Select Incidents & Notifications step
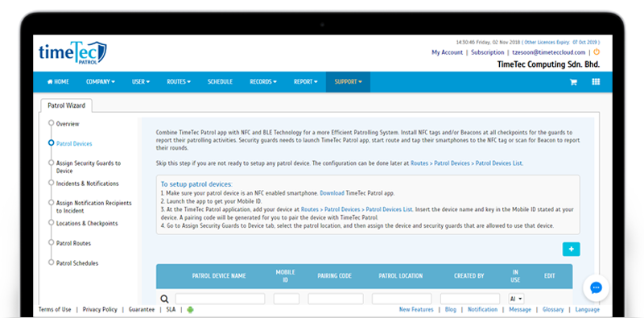Viewport: 644px width, 318px height. coord(88,184)
